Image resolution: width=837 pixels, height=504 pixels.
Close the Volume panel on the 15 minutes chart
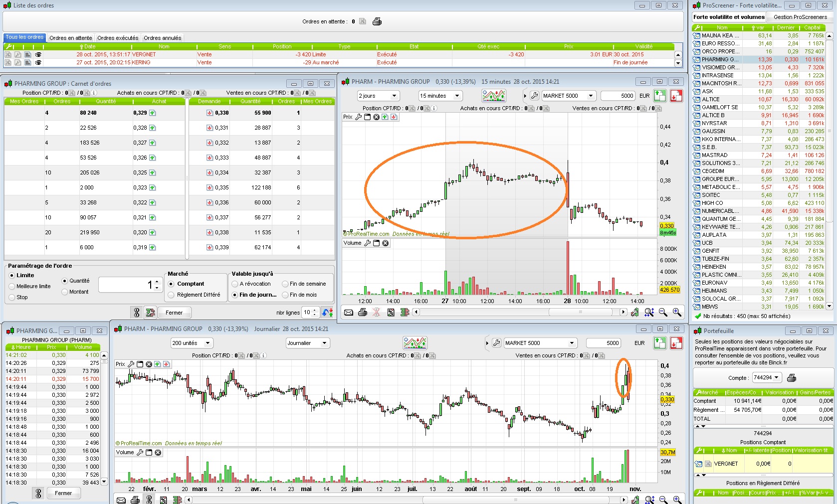point(386,243)
